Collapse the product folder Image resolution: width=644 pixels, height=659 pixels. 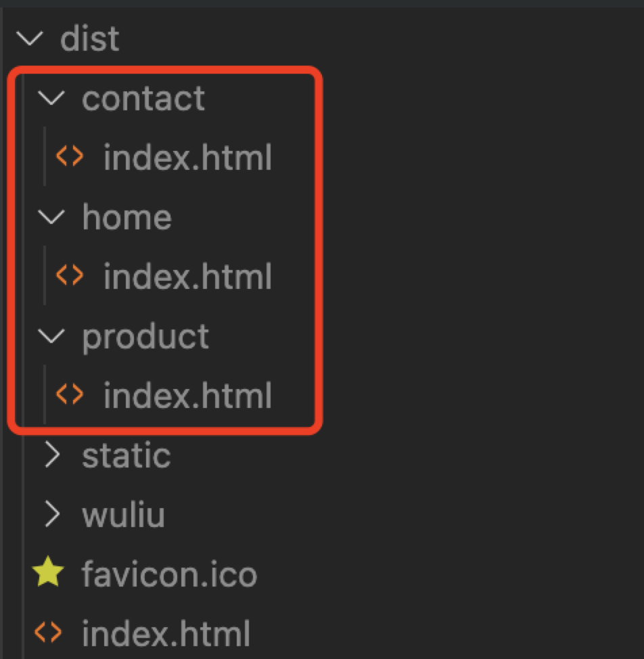(145, 336)
